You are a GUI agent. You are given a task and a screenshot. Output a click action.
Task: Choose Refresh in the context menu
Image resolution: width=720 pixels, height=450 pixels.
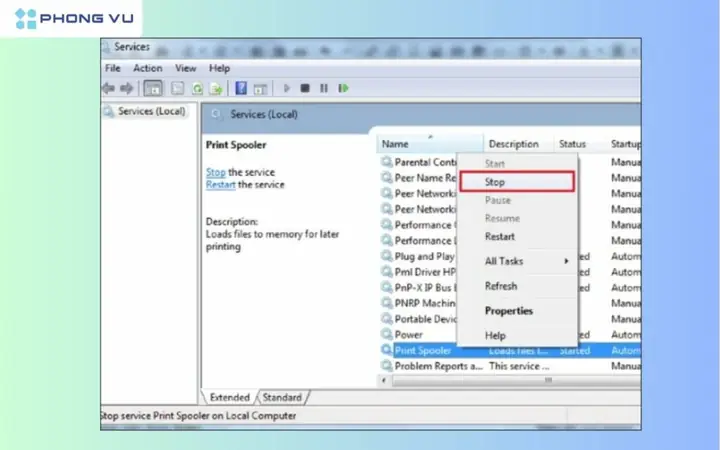coord(517,286)
